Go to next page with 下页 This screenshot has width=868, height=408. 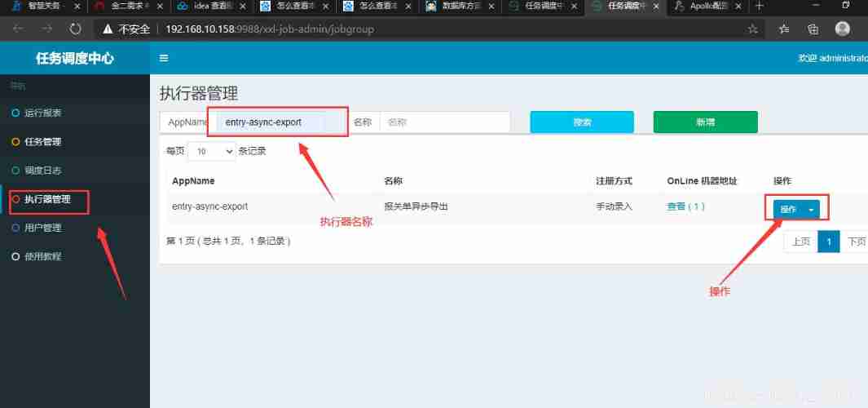855,242
